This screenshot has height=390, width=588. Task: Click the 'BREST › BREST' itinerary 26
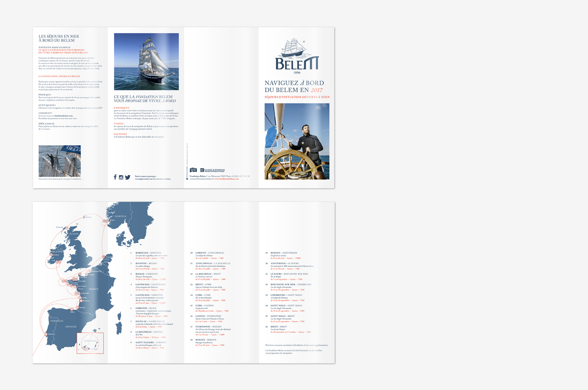point(279,327)
